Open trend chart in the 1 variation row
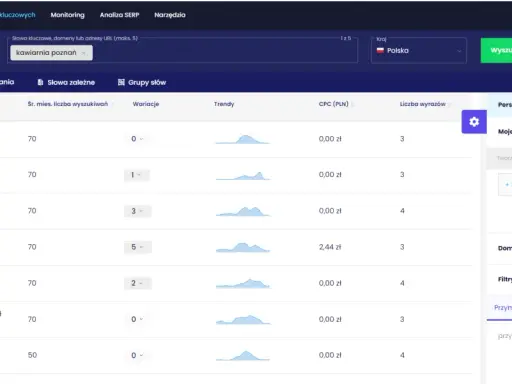The image size is (512, 384). click(243, 176)
